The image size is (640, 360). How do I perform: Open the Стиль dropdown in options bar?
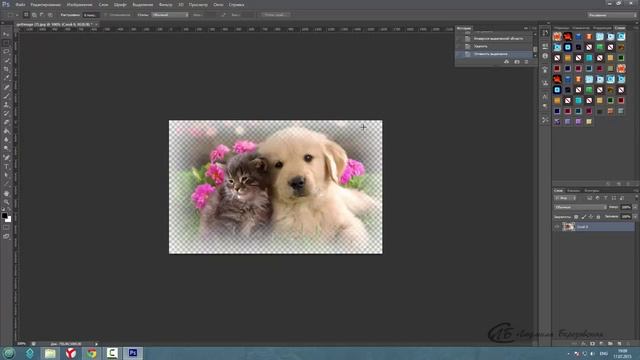[x=170, y=15]
